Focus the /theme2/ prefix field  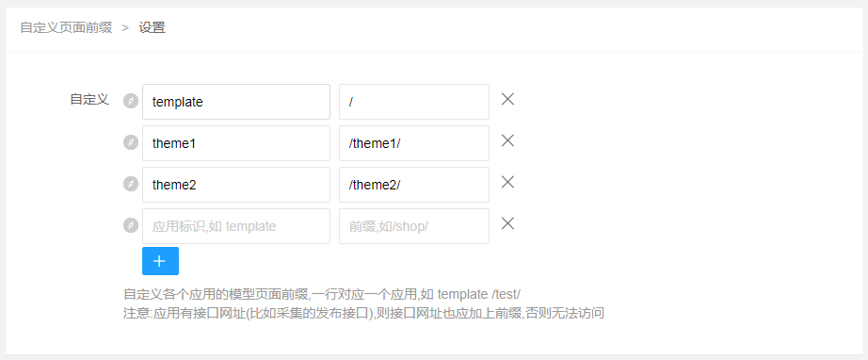414,185
